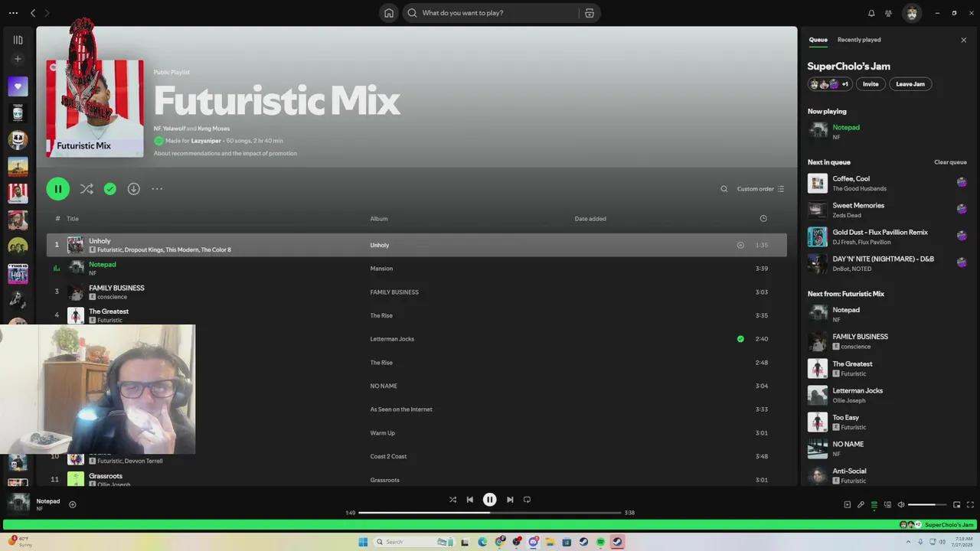Image resolution: width=980 pixels, height=551 pixels.
Task: Open Custom order sort dropdown
Action: pos(760,189)
